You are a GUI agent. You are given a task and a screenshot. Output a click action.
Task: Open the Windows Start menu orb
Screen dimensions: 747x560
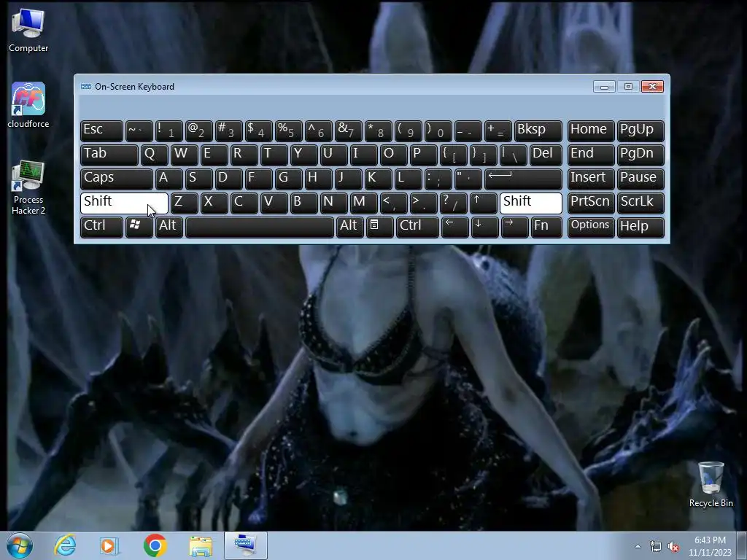[20, 545]
